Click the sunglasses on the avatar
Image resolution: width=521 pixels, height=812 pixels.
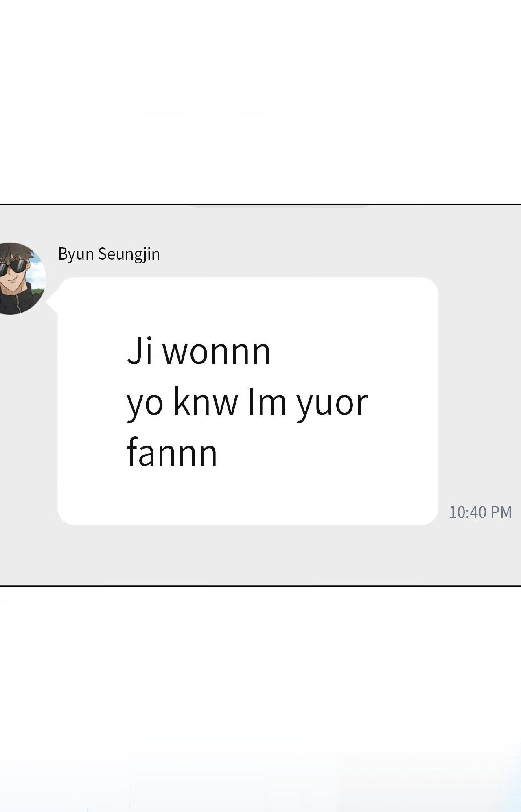(x=13, y=268)
